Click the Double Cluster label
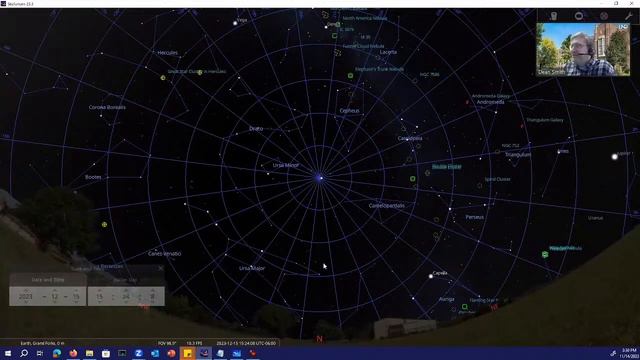Screen dimensions: 640x360 tap(447, 167)
